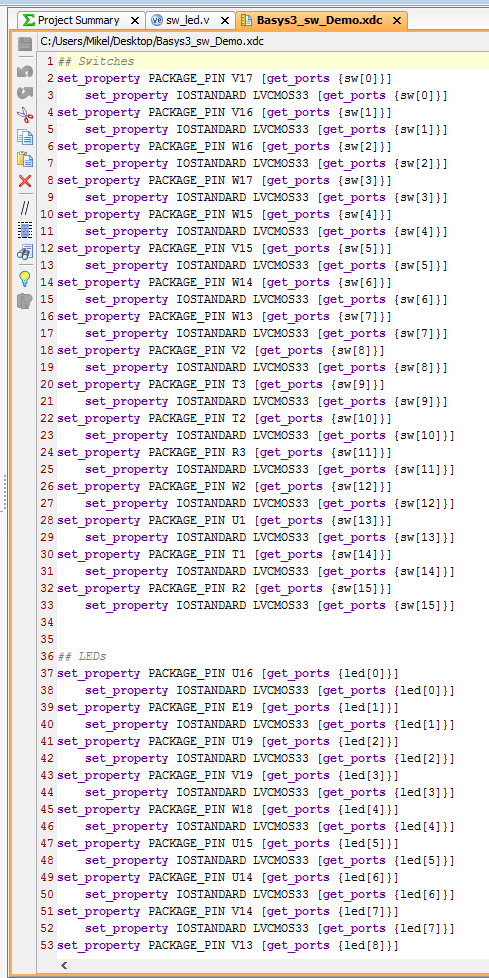489x978 pixels.
Task: Click the PACKAGE_PIN V13 line for led[8]
Action: (228, 946)
